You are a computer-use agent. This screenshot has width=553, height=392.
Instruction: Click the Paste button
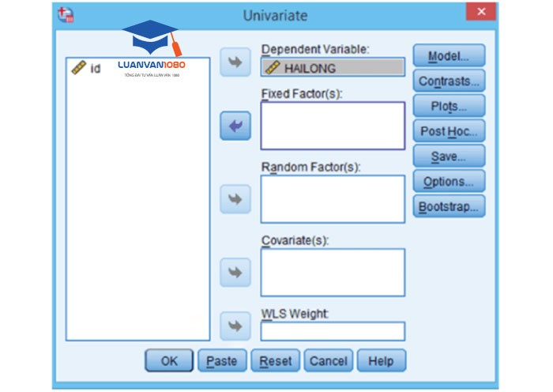tap(222, 360)
